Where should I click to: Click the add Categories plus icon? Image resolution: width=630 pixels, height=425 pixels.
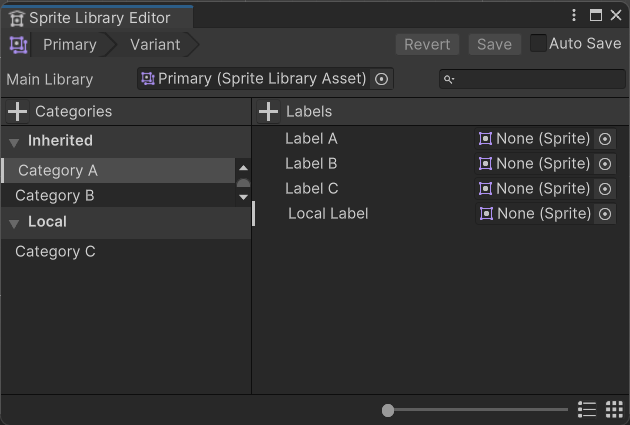17,112
